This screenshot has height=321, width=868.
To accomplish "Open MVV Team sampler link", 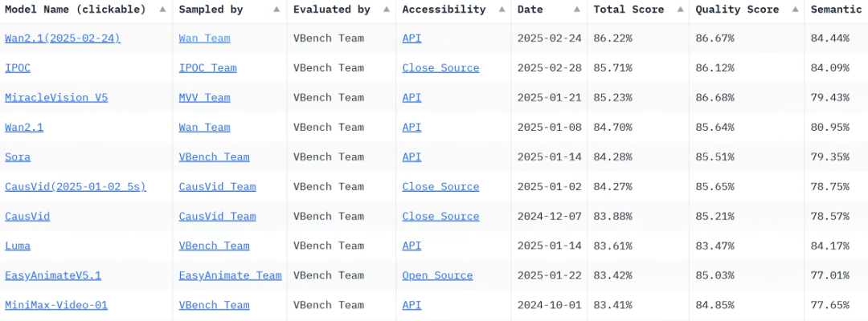I will [204, 98].
